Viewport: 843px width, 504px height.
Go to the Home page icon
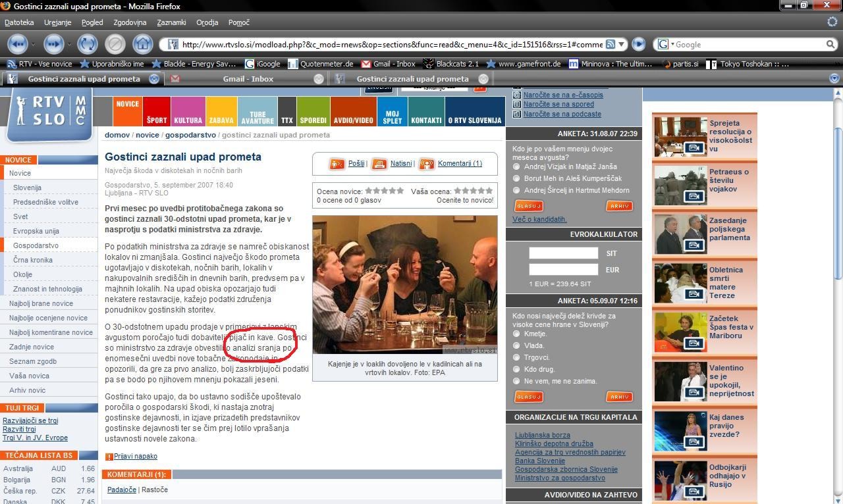(x=142, y=44)
